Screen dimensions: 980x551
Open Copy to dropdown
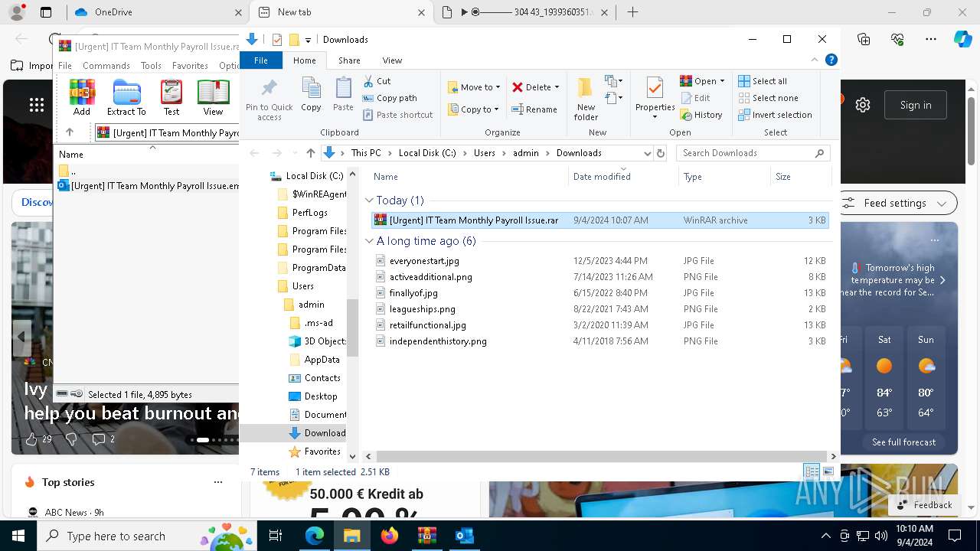473,109
